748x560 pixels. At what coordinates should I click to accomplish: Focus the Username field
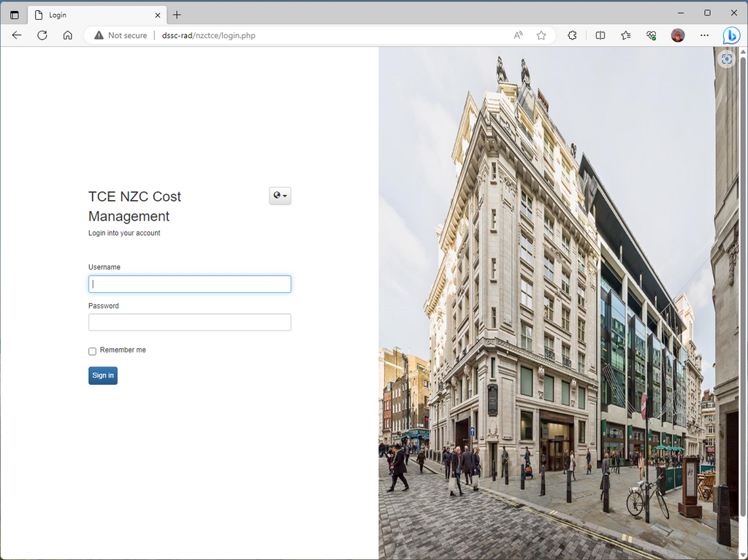coord(189,284)
